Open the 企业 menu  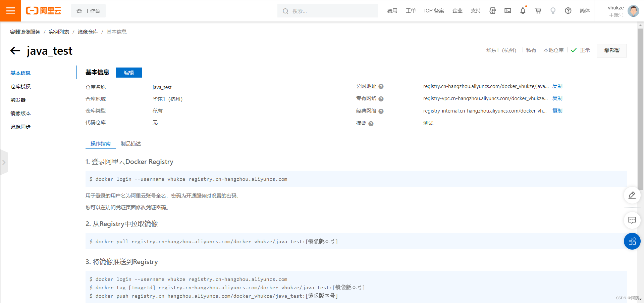pos(457,11)
